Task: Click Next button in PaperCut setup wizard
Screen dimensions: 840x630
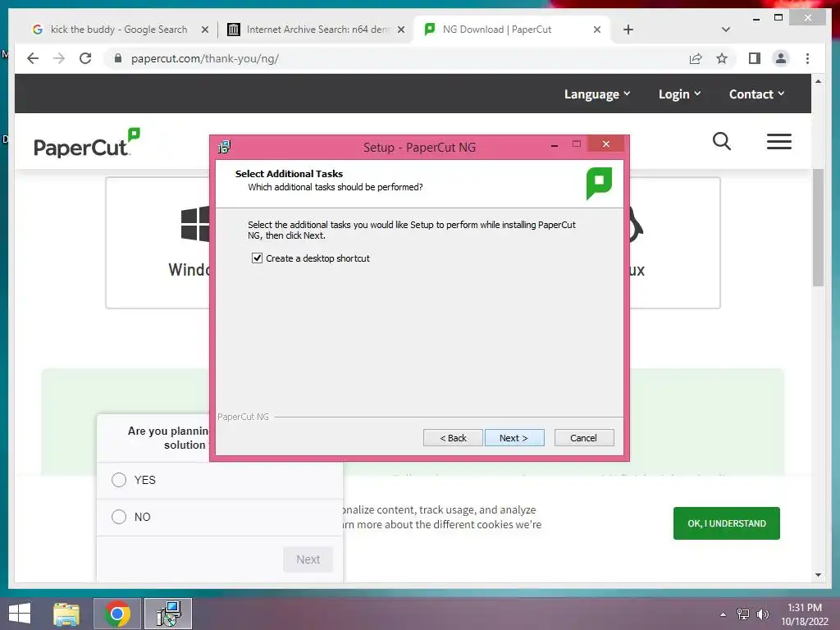Action: click(514, 438)
